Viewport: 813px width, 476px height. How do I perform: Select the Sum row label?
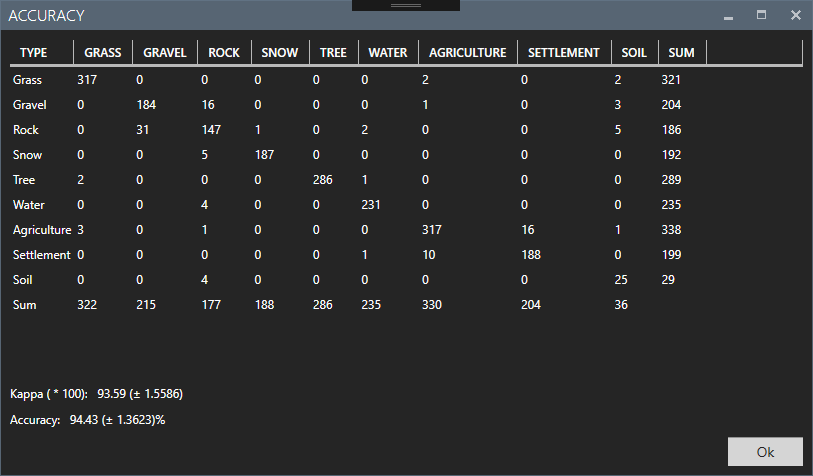coord(24,304)
